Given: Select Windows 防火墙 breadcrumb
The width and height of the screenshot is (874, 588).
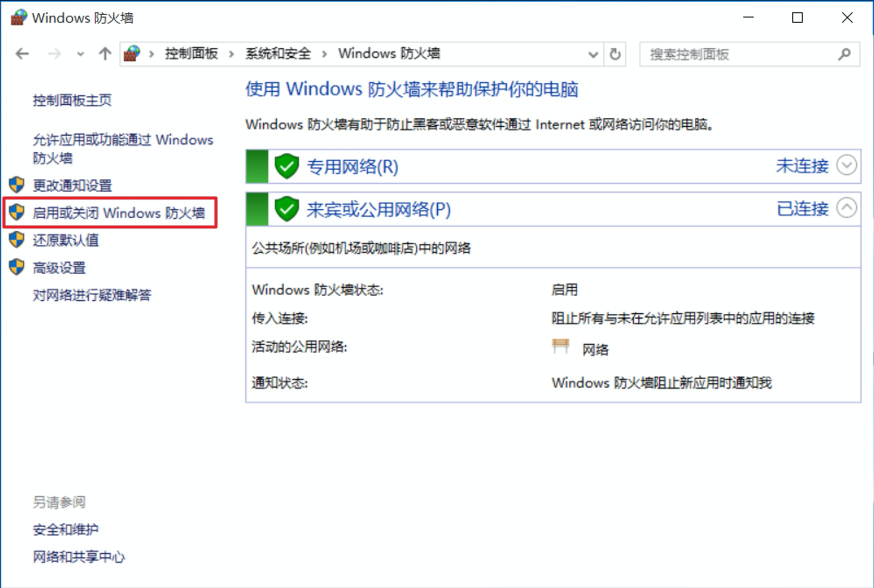Looking at the screenshot, I should point(389,53).
